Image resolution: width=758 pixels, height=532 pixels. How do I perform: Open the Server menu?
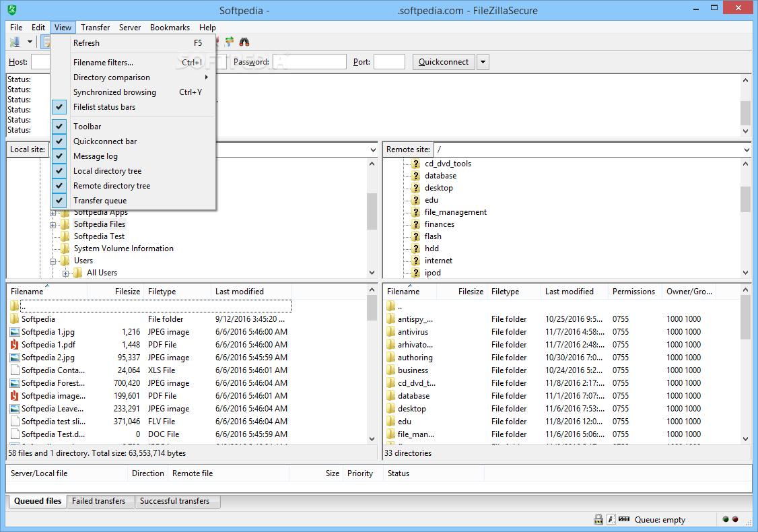pos(129,28)
